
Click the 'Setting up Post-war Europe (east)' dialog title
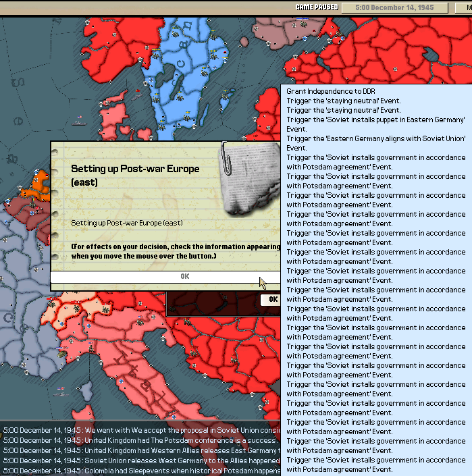coord(135,176)
